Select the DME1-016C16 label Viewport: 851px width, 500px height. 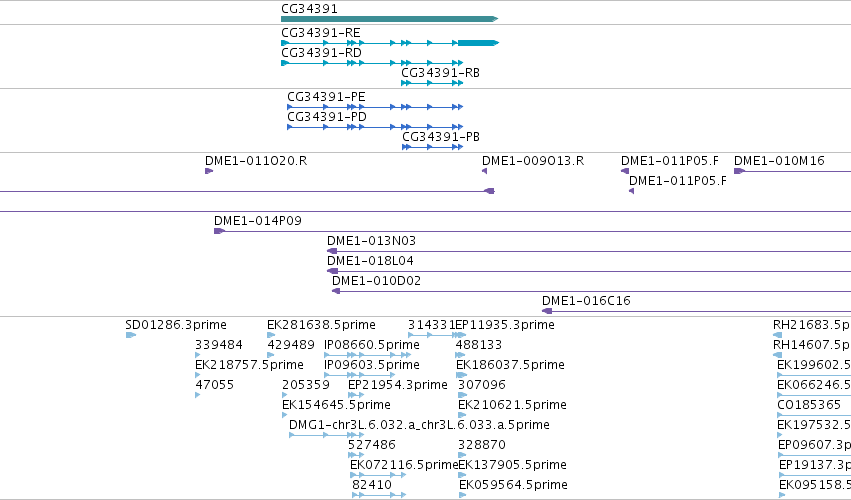(x=586, y=301)
